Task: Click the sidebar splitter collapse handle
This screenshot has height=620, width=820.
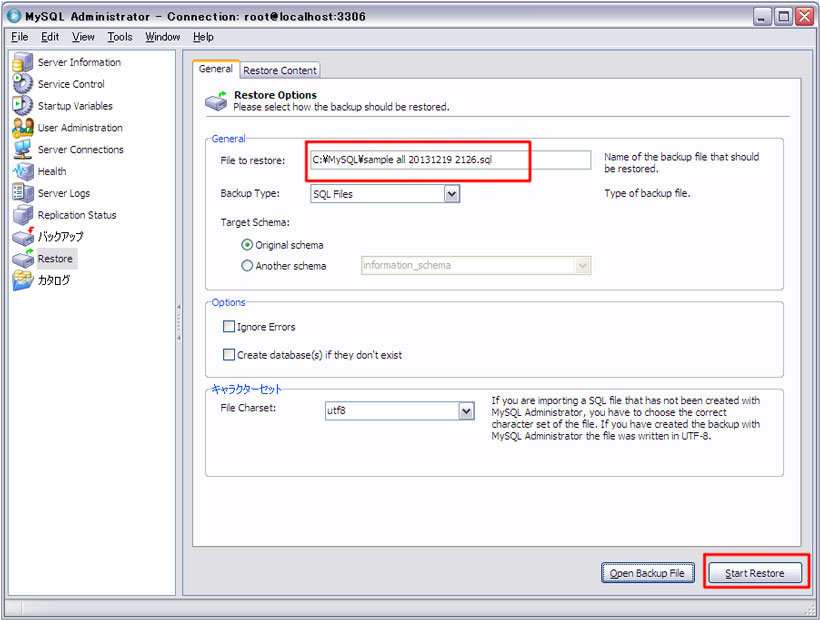Action: 179,323
